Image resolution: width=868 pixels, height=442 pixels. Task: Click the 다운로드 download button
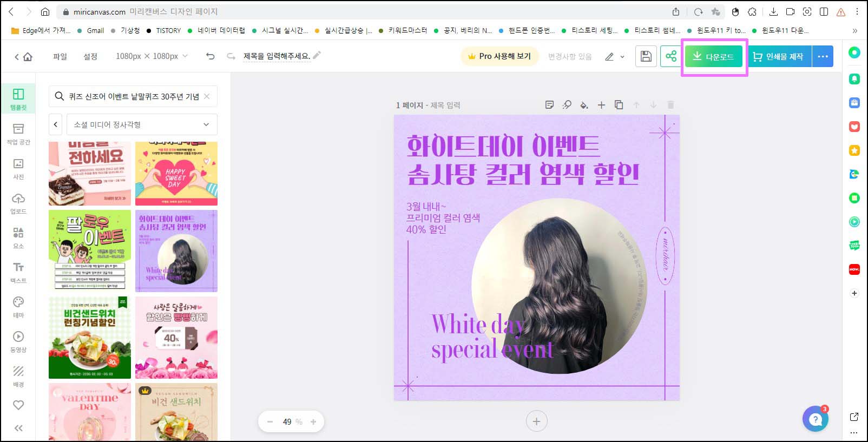[714, 56]
